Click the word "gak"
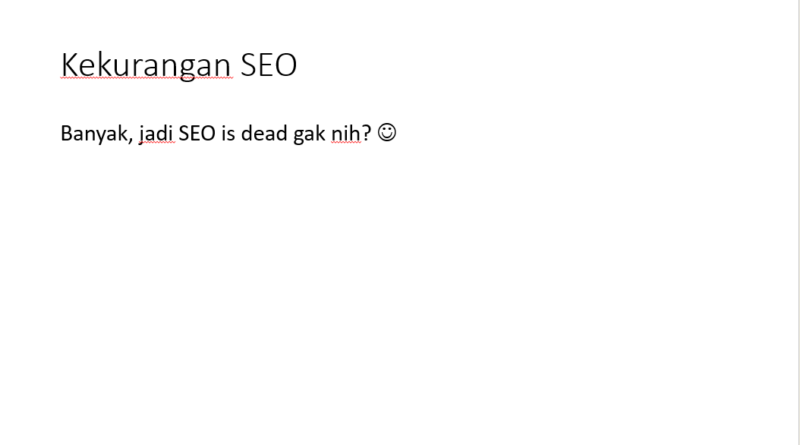The height and width of the screenshot is (445, 800). (309, 135)
